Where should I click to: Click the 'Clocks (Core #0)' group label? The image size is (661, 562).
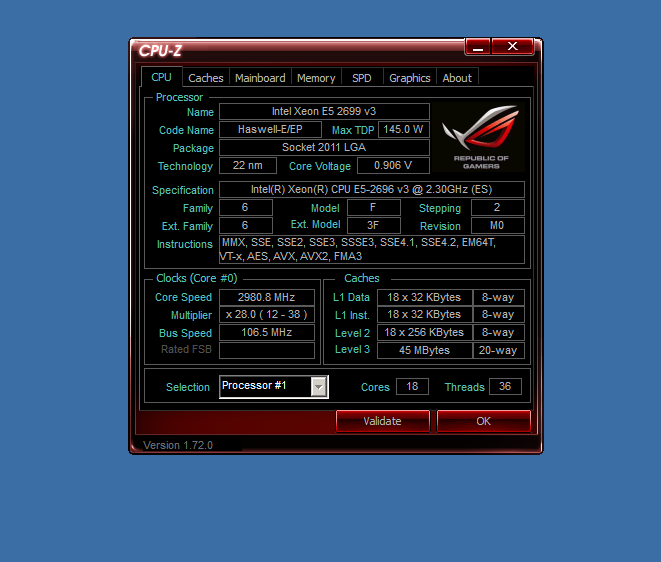[x=197, y=278]
